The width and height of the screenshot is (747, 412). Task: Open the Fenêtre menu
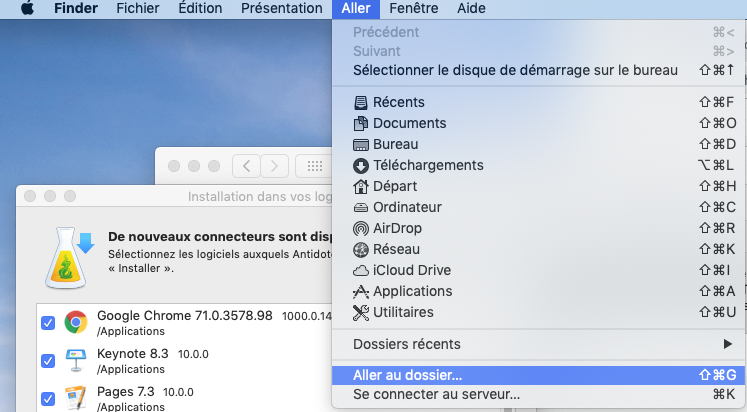412,8
